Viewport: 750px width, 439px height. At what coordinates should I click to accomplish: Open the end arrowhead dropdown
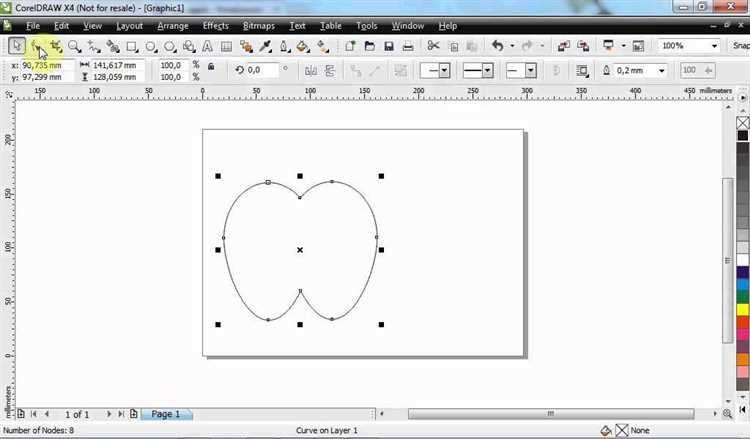pos(530,71)
